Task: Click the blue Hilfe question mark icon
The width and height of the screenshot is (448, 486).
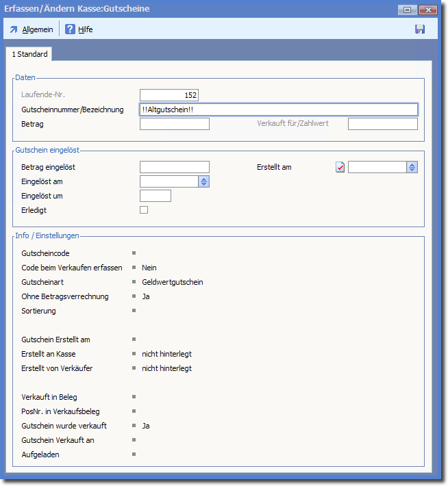Action: 70,29
